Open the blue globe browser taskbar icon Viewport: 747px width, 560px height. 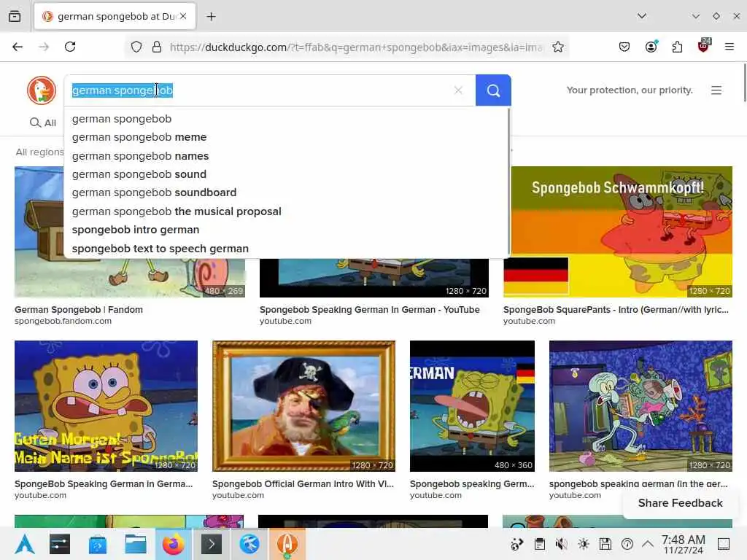(249, 544)
